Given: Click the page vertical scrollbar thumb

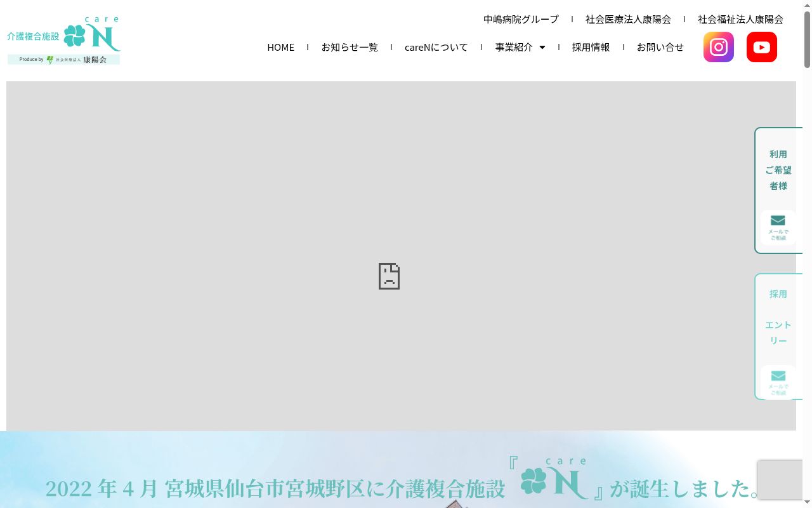Looking at the screenshot, I should point(808,39).
